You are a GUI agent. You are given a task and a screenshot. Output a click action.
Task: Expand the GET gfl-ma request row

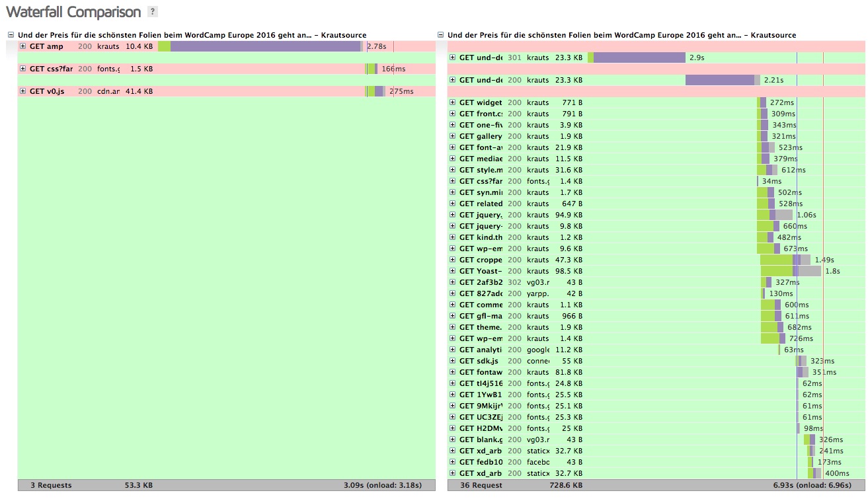453,316
